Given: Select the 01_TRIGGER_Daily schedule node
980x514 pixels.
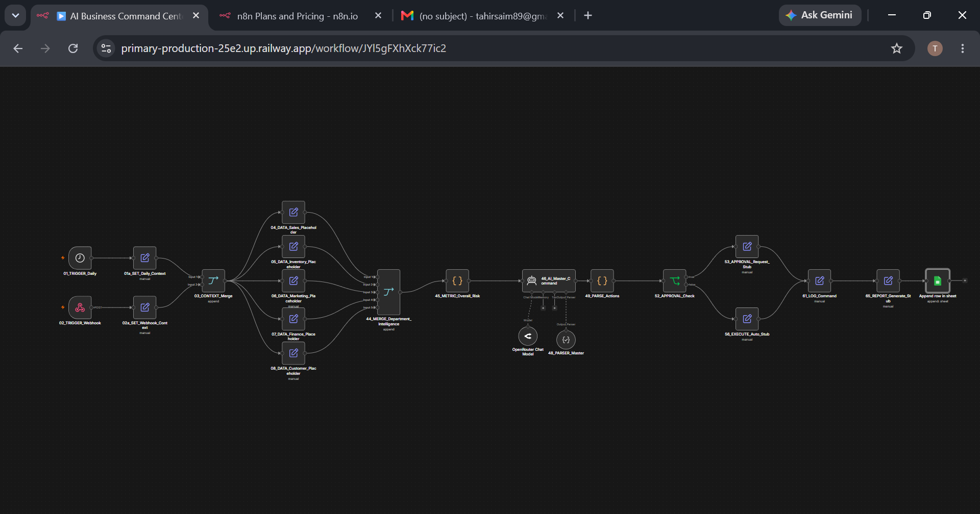Looking at the screenshot, I should click(x=80, y=258).
